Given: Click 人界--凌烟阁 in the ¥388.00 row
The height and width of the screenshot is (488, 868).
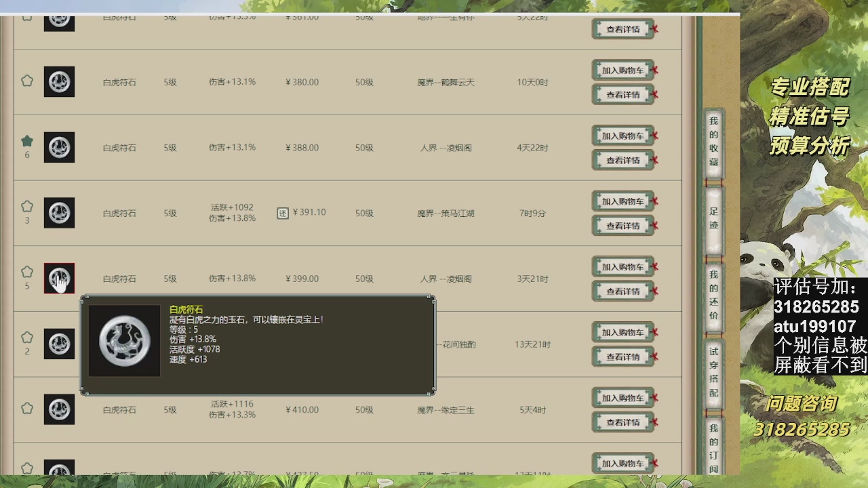Looking at the screenshot, I should point(446,148).
